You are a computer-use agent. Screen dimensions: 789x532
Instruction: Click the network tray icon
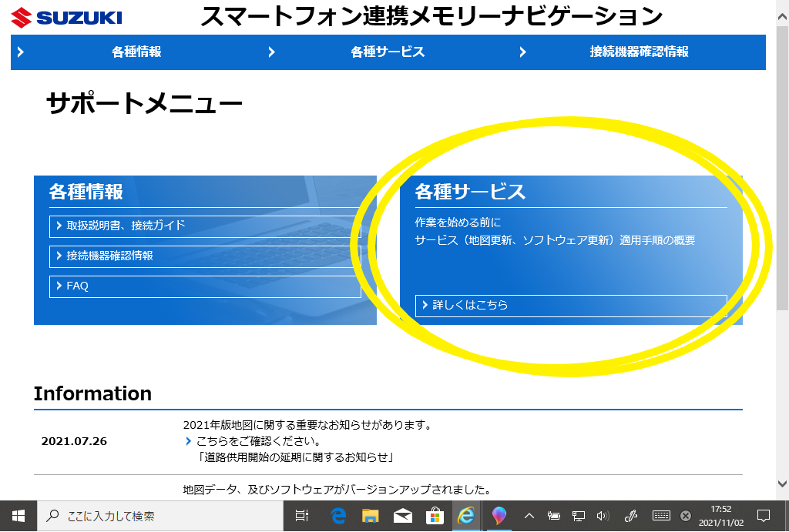[x=579, y=516]
